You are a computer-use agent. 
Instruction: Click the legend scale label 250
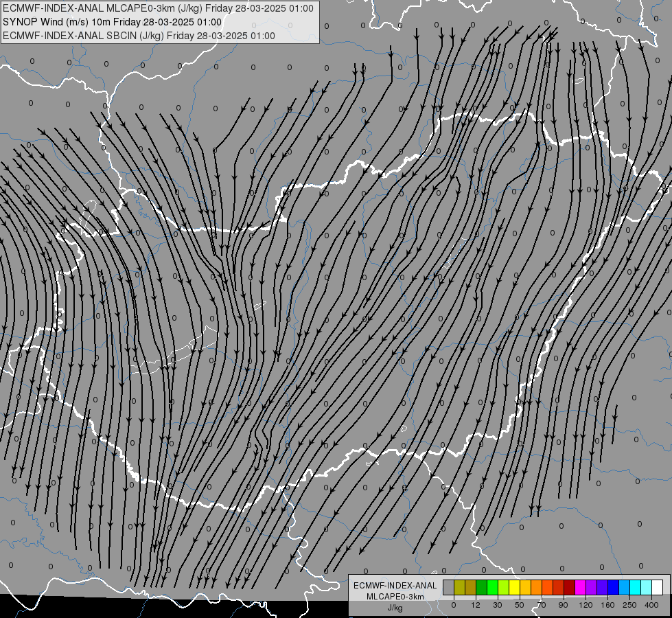pos(629,605)
